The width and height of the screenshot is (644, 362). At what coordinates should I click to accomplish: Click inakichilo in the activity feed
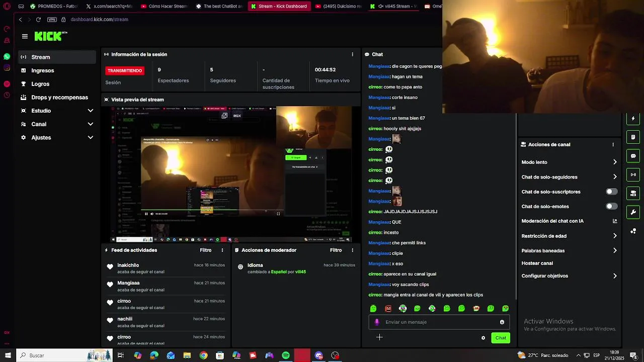[x=128, y=265]
